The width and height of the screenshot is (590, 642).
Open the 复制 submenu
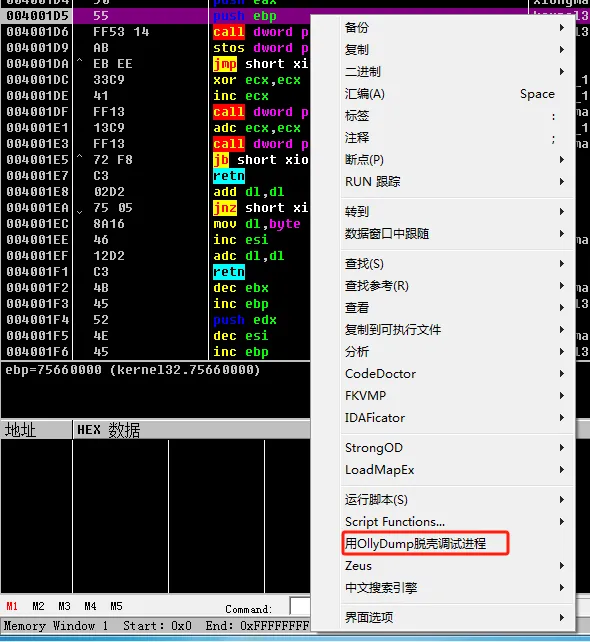[x=455, y=50]
